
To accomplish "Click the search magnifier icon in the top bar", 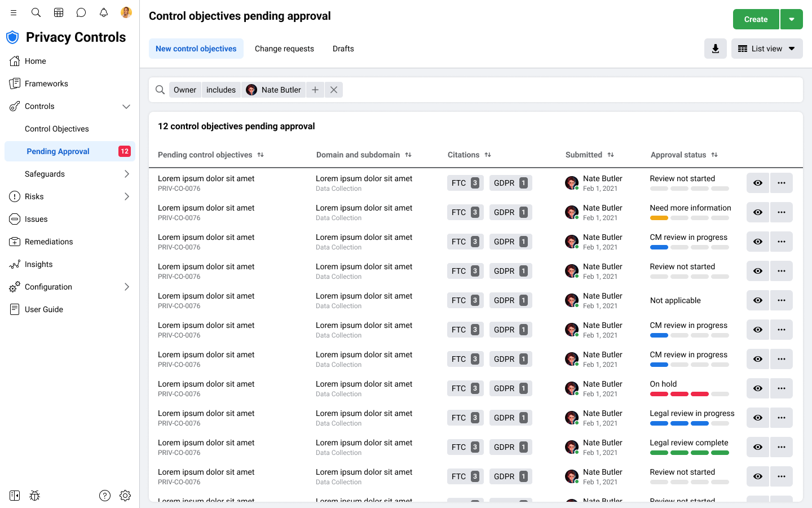I will [36, 12].
